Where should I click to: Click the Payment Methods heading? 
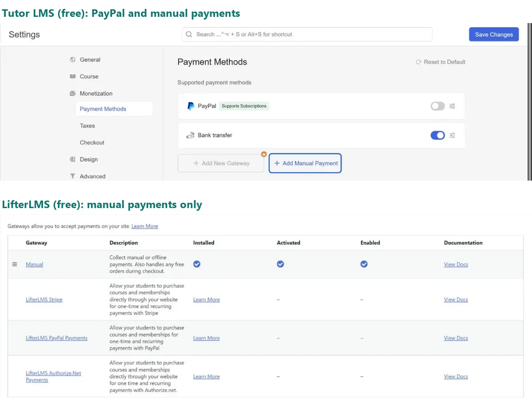click(212, 62)
